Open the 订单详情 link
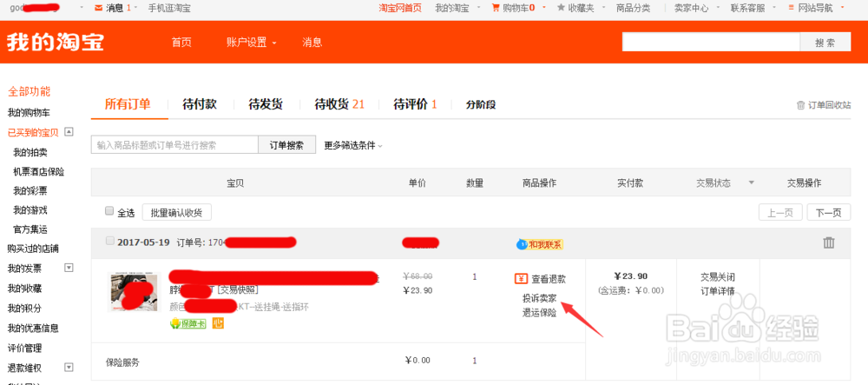 (718, 291)
